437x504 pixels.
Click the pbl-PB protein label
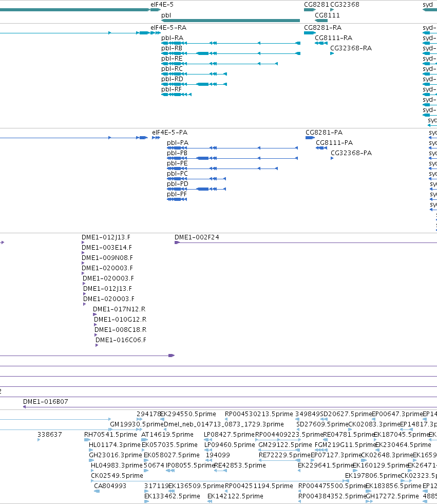click(177, 153)
